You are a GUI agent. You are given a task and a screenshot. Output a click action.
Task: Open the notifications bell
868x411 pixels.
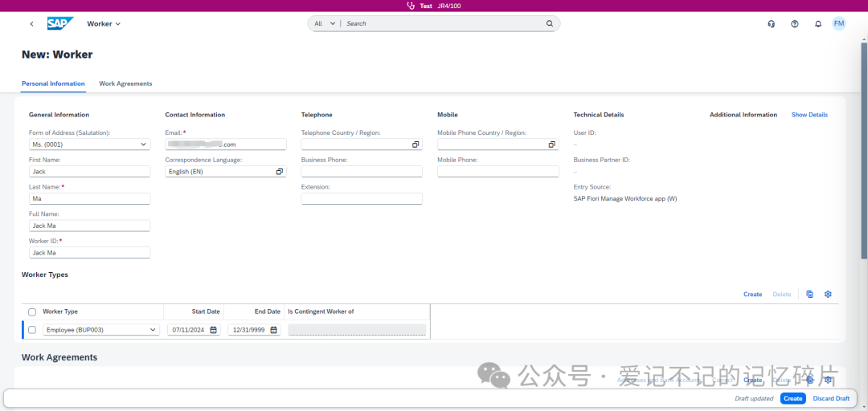818,24
